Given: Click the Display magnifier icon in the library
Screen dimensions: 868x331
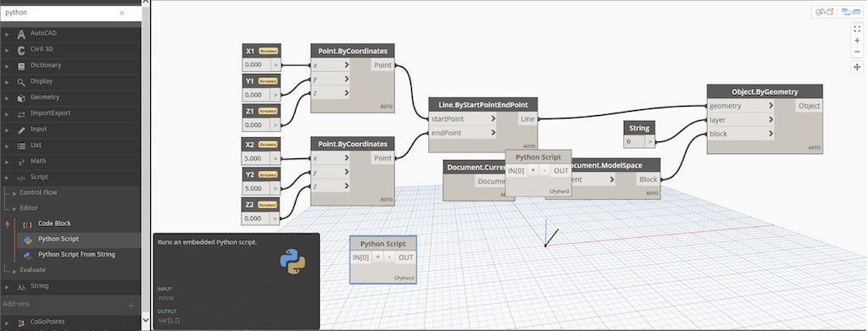Looking at the screenshot, I should tap(21, 82).
